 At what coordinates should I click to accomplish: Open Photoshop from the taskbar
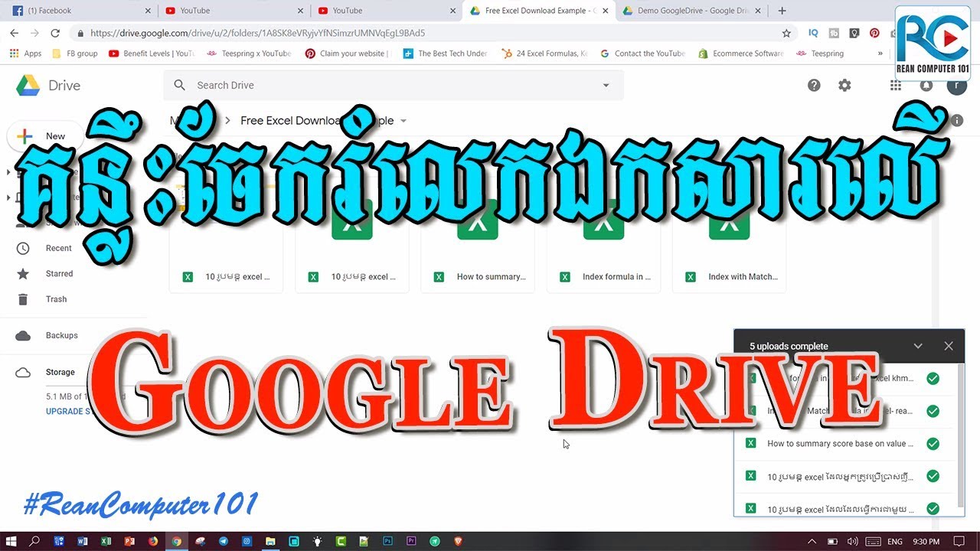387,541
